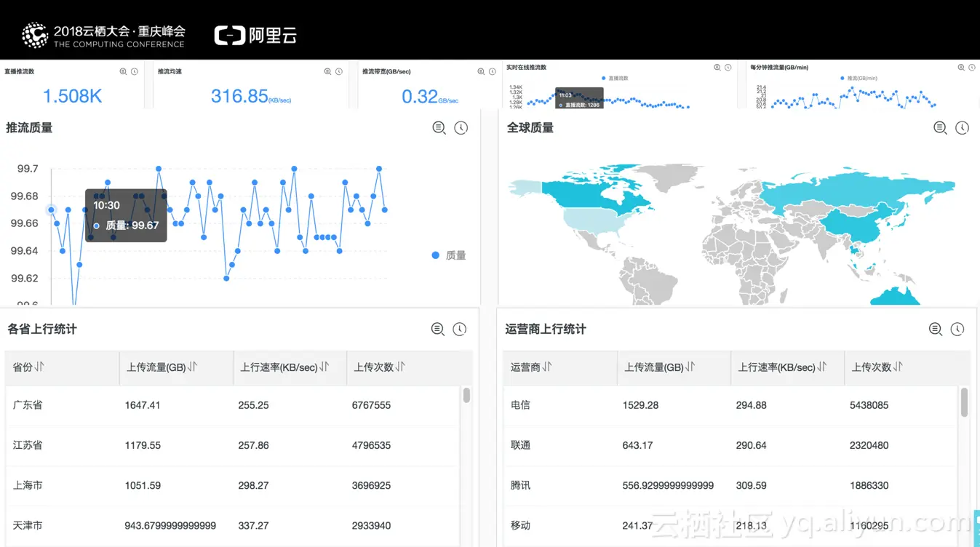The width and height of the screenshot is (980, 547).
Task: Select the 天津市 row cell
Action: [x=28, y=525]
